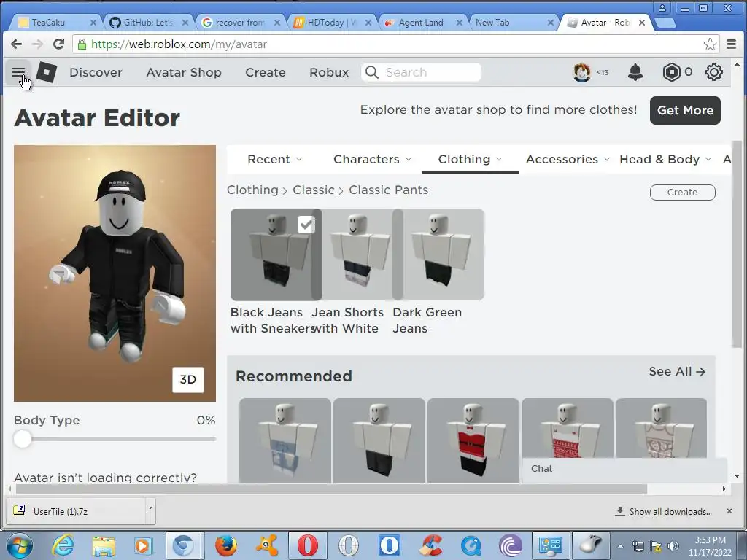Click the Roblox logo icon
The image size is (747, 560).
46,72
